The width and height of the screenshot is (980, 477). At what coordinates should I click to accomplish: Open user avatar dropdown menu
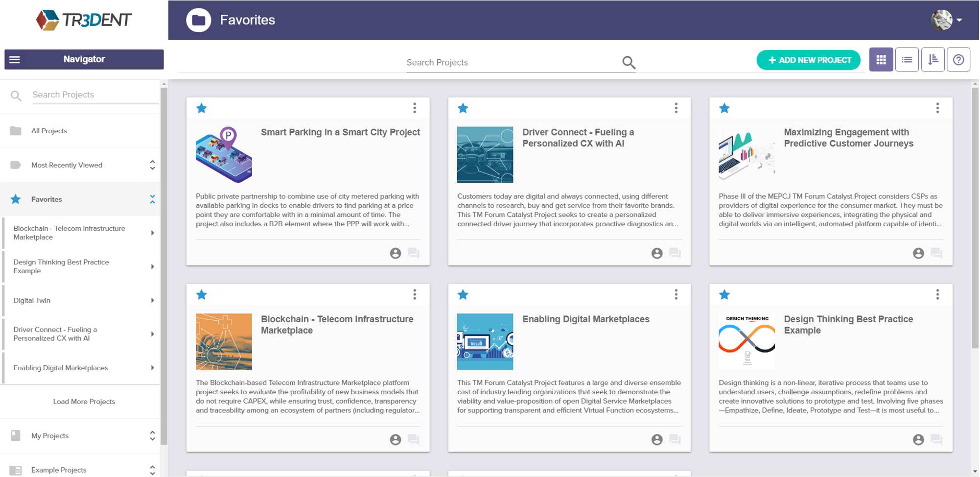point(947,20)
